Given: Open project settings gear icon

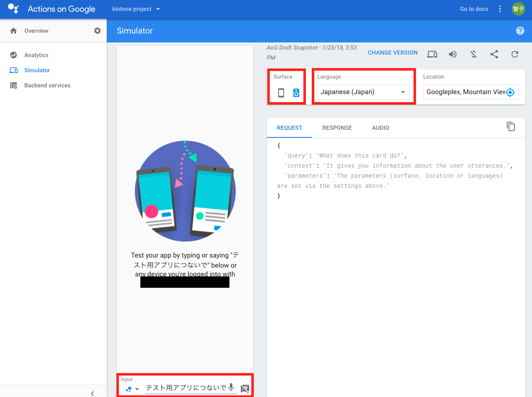Looking at the screenshot, I should tap(97, 31).
